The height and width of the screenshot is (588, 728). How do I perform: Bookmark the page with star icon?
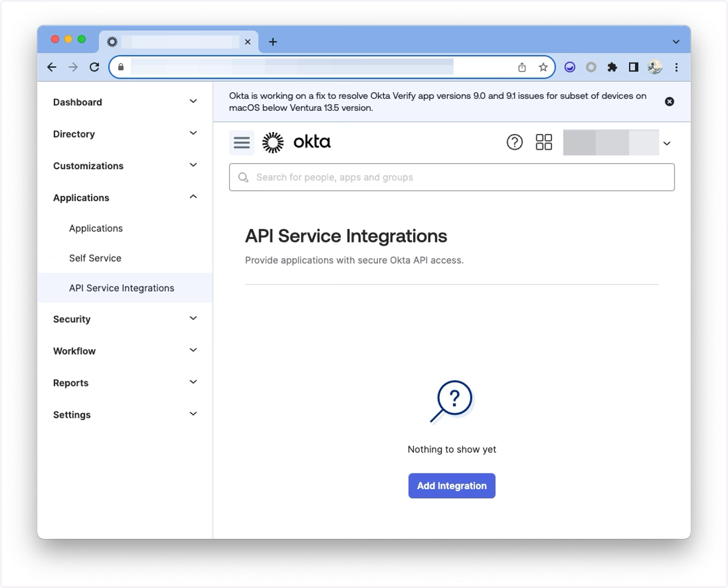click(x=543, y=67)
